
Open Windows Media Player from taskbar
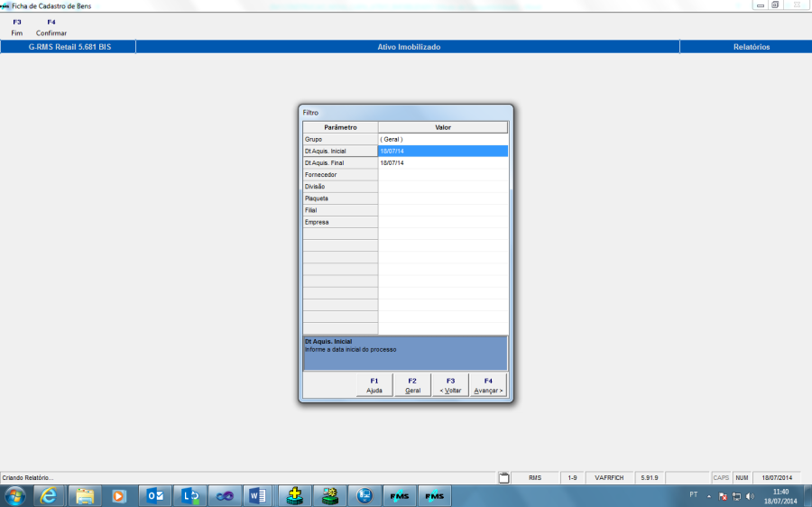[119, 496]
